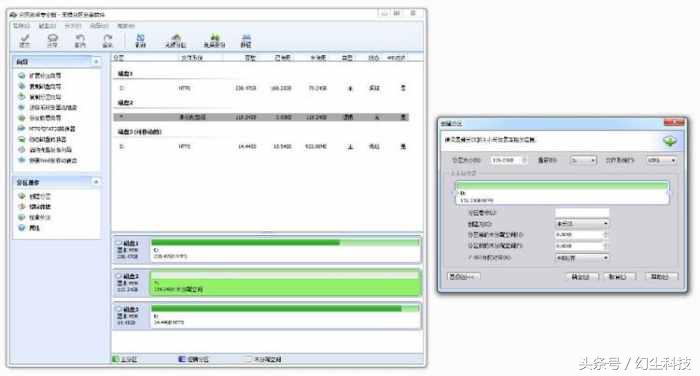Adjust unallocated space before partition spinner
This screenshot has height=376, width=700.
tap(606, 234)
